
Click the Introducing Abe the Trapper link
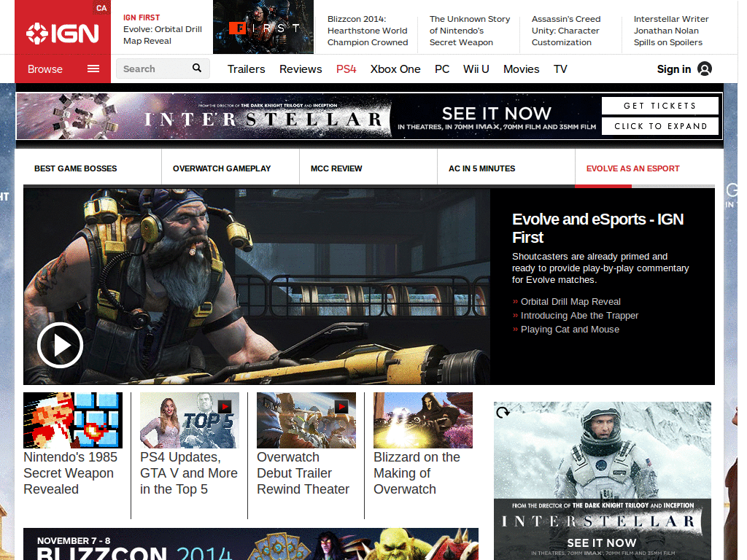tap(579, 315)
